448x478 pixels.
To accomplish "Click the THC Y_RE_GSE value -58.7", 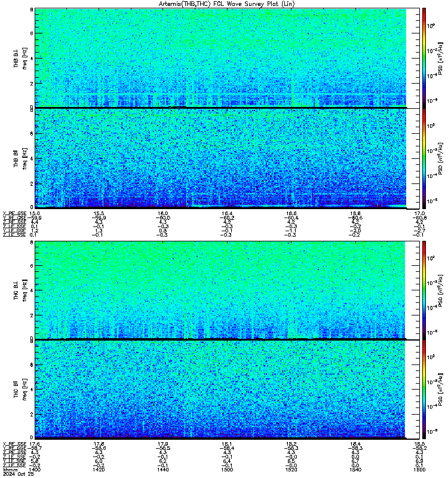I will [x=35, y=448].
